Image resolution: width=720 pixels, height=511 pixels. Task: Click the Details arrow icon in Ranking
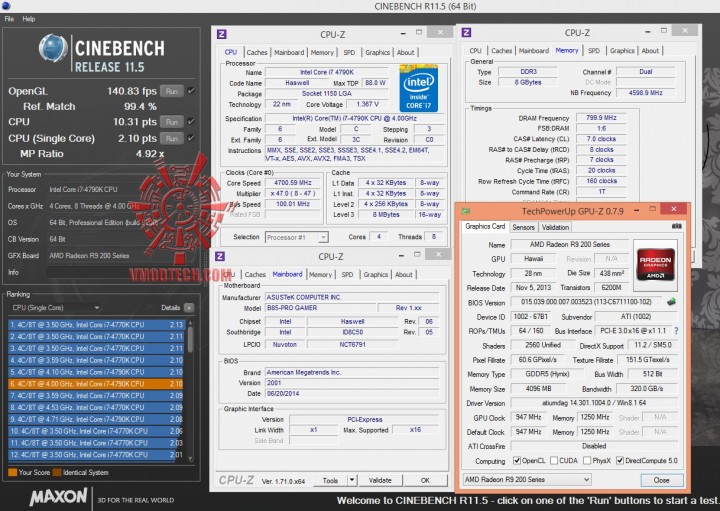tap(189, 308)
